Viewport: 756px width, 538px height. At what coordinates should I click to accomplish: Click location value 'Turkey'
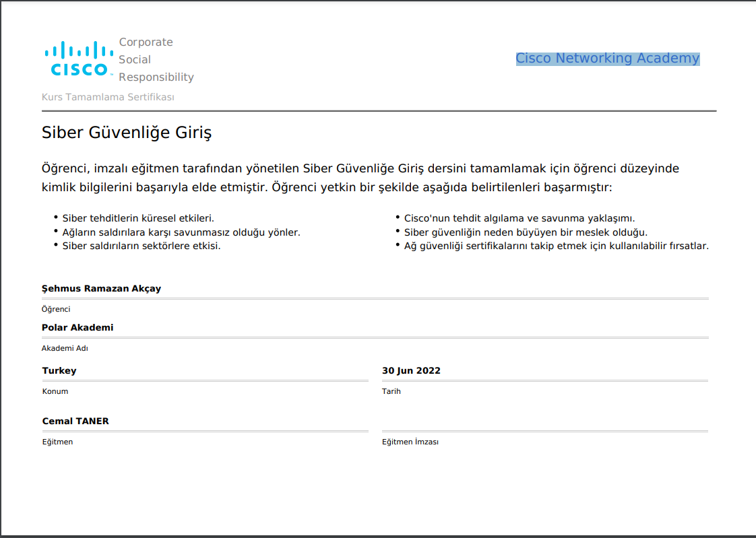pyautogui.click(x=59, y=370)
